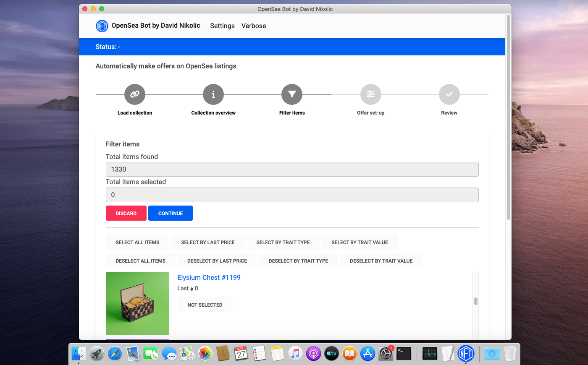Open Contacts from the Dock

[x=223, y=354]
